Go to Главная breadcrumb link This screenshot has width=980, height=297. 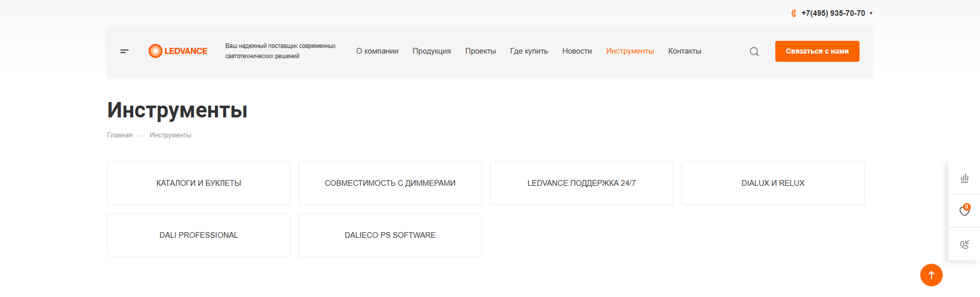119,135
